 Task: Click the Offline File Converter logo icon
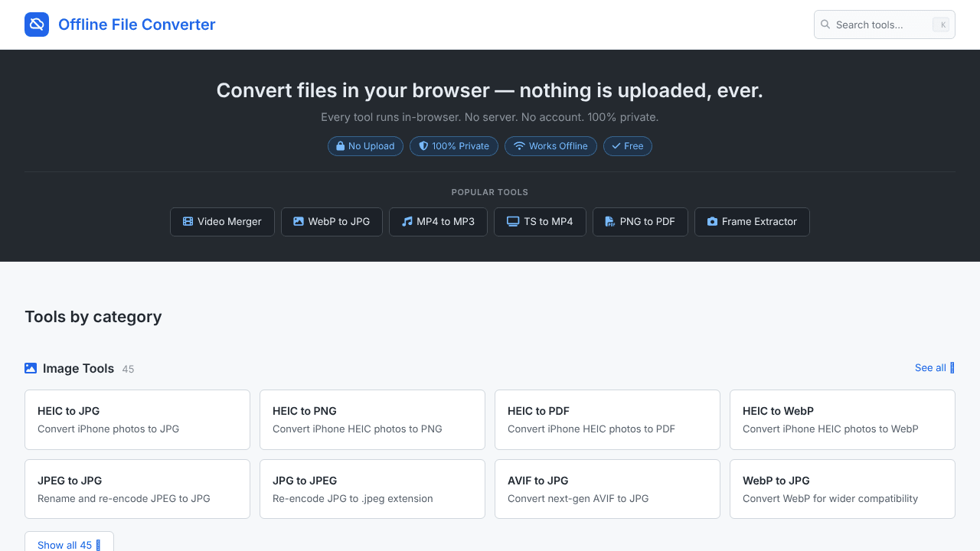pyautogui.click(x=37, y=24)
